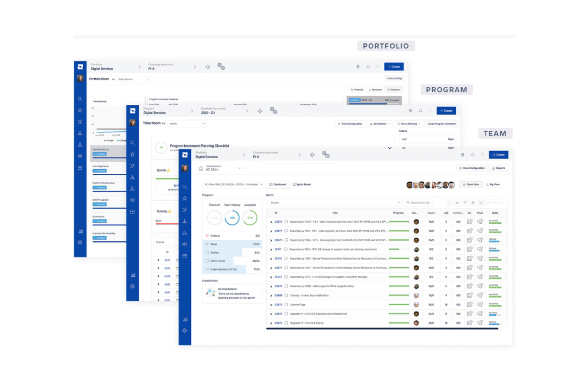Click the Tasks 37/37 progress row
Image resolution: width=588 pixels, height=385 pixels.
tap(232, 244)
